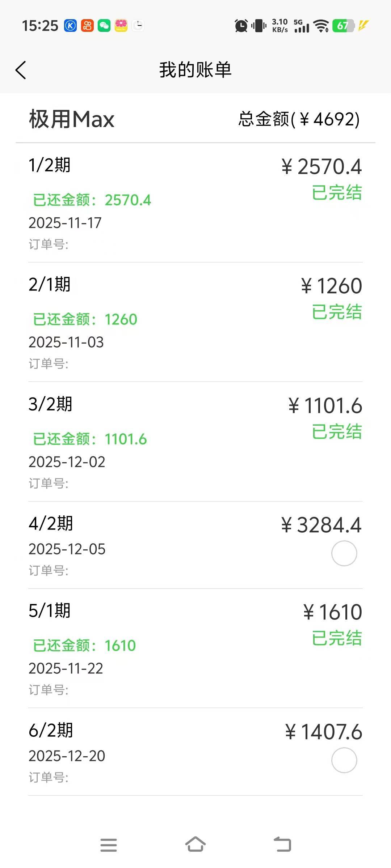Open the 2/1期 bill dated 2025-11-03
The width and height of the screenshot is (391, 868).
point(195,322)
